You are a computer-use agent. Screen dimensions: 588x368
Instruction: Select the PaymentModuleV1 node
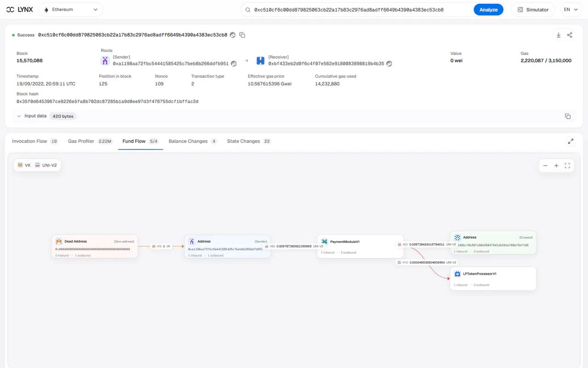[x=360, y=247]
